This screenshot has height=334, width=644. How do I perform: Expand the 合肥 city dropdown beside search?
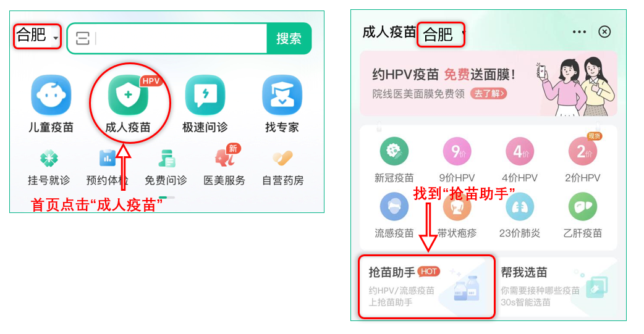pyautogui.click(x=37, y=36)
